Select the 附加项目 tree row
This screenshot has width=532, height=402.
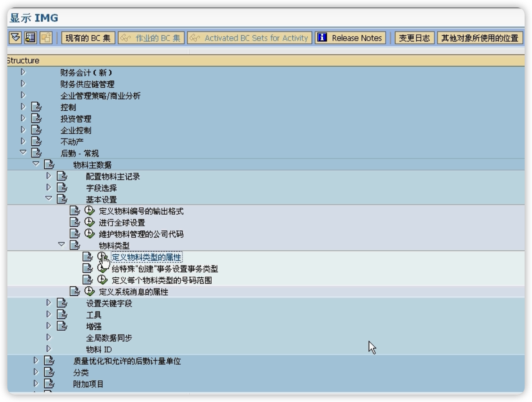tap(88, 384)
